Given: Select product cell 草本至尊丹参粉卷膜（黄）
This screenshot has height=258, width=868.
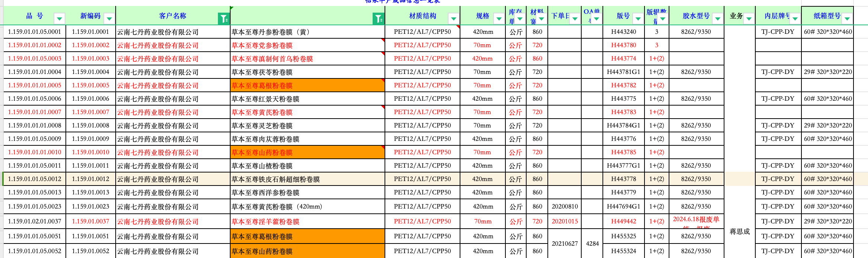Looking at the screenshot, I should click(308, 32).
